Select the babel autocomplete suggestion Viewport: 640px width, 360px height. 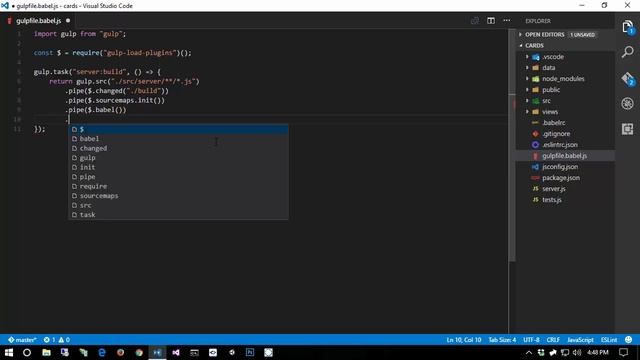178,139
